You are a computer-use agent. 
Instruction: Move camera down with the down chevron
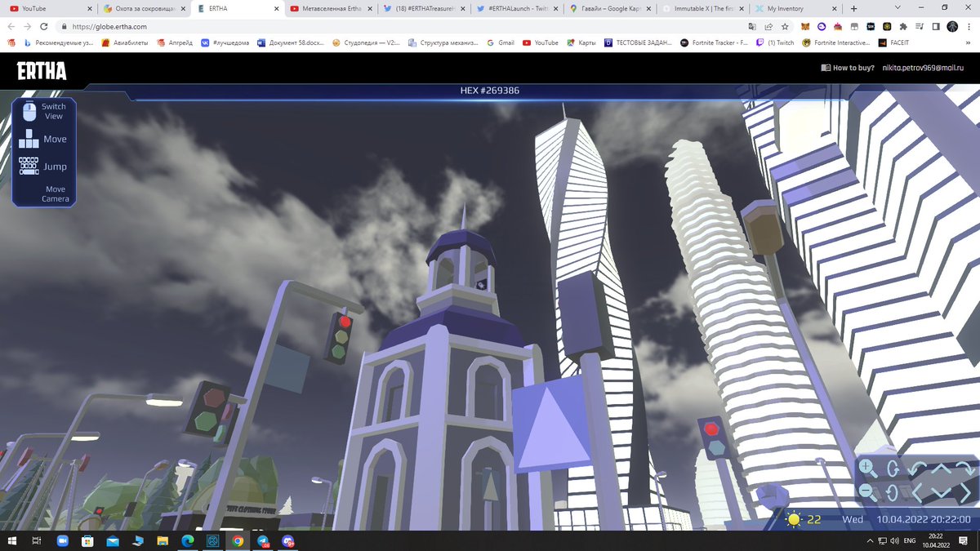pos(942,492)
